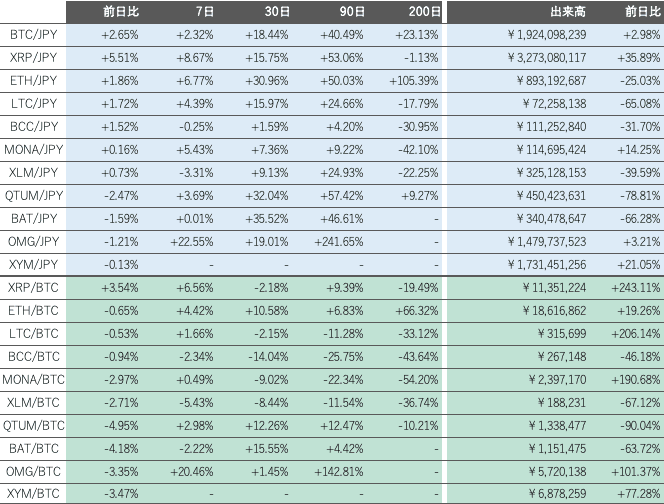The width and height of the screenshot is (664, 504).
Task: Click the 200日 column header
Action: [425, 12]
